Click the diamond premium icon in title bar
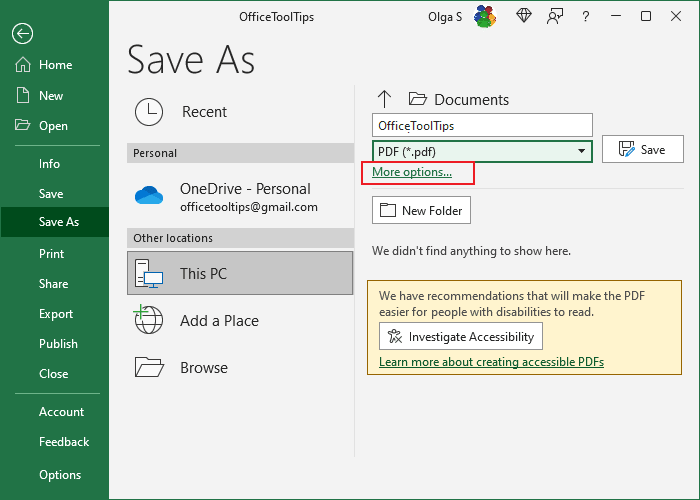700x500 pixels. (524, 16)
